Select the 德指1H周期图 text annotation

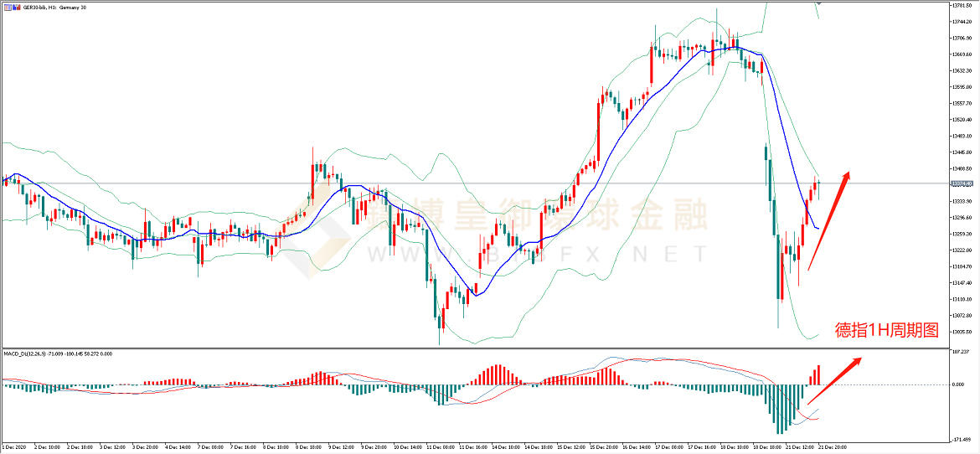tap(887, 330)
